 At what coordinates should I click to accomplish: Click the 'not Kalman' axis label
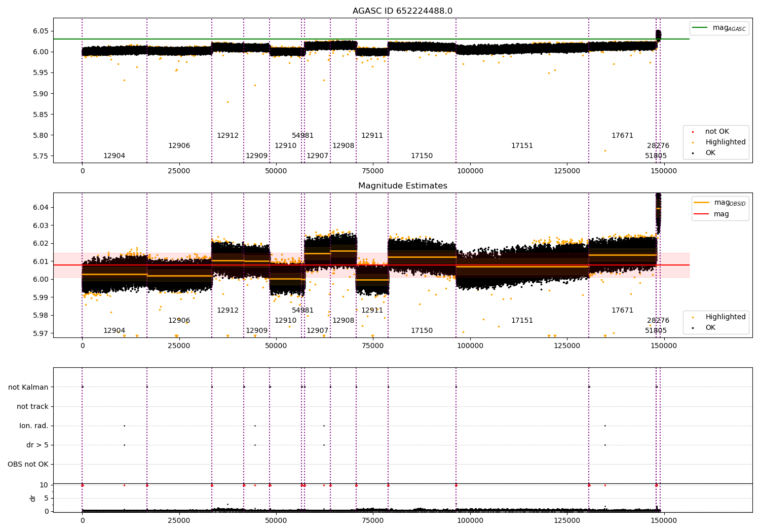(x=28, y=387)
